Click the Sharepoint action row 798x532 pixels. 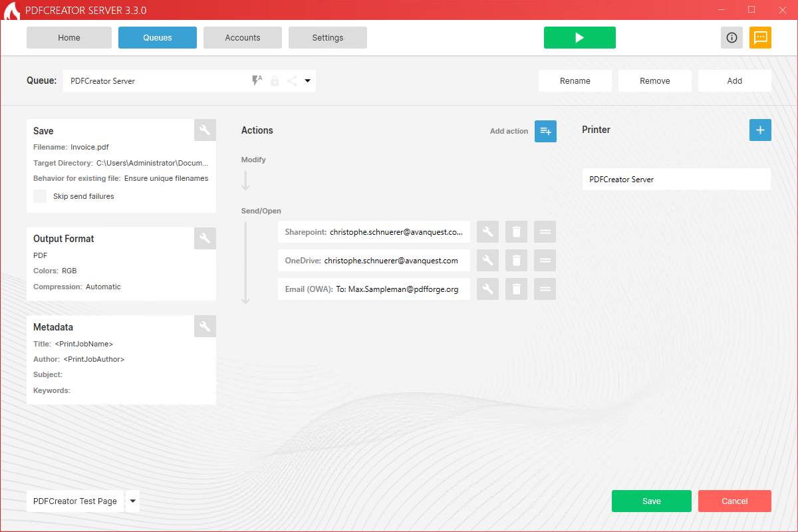coord(374,232)
